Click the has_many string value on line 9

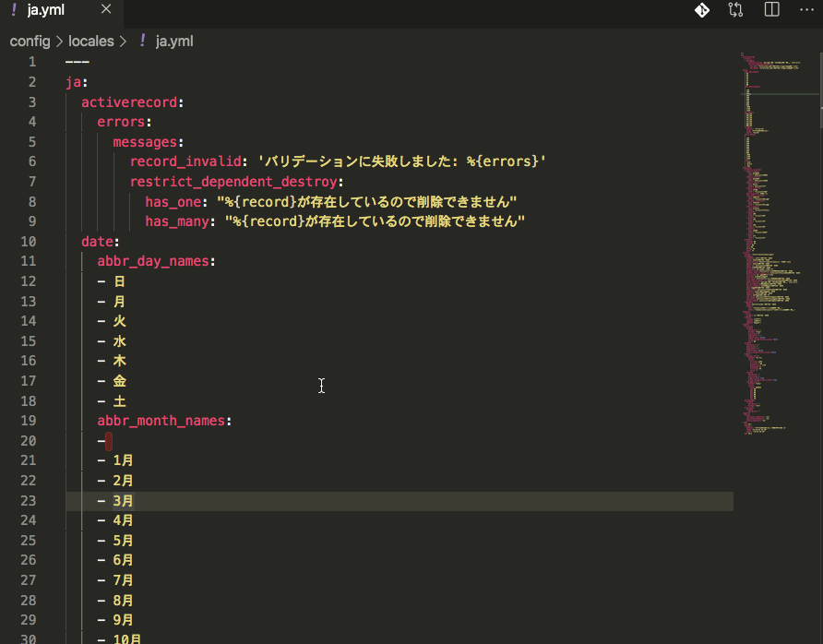[x=375, y=221]
